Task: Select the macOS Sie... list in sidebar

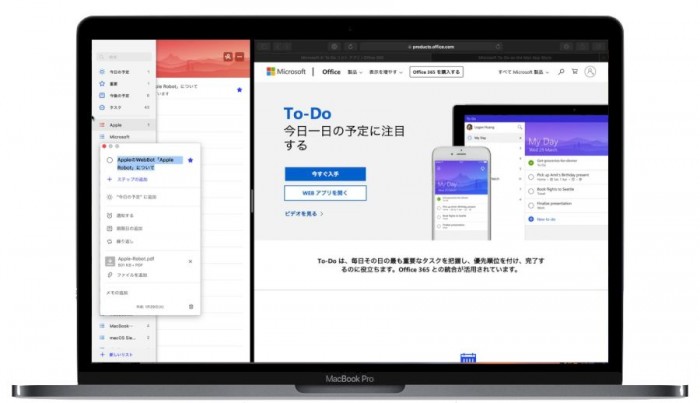Action: tap(124, 338)
